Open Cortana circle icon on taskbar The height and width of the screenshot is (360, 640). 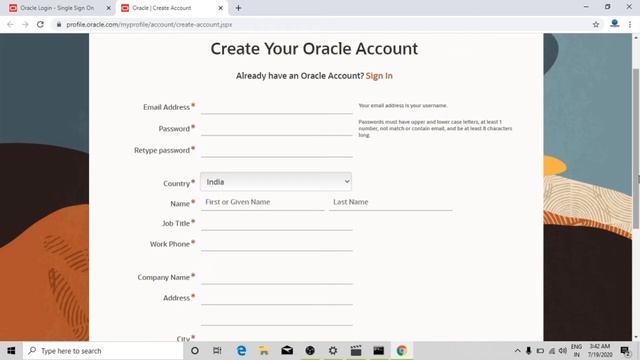point(195,351)
